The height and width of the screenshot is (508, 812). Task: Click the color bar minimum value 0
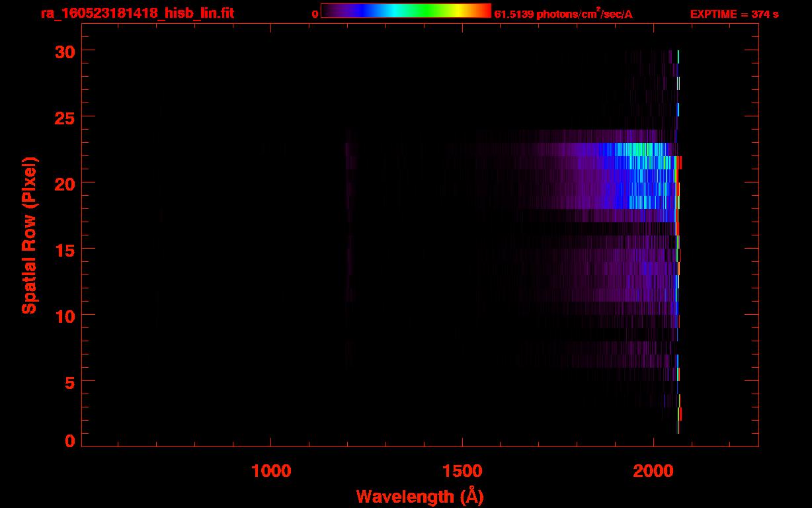[315, 14]
